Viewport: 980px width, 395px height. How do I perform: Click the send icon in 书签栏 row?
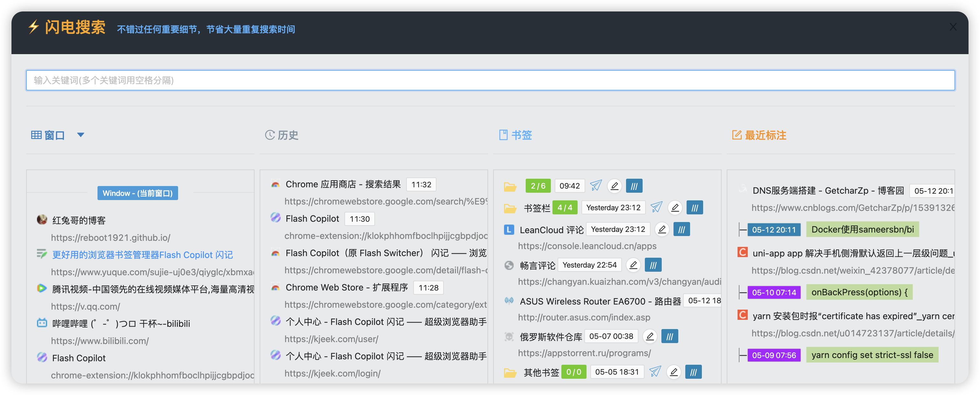click(x=657, y=207)
